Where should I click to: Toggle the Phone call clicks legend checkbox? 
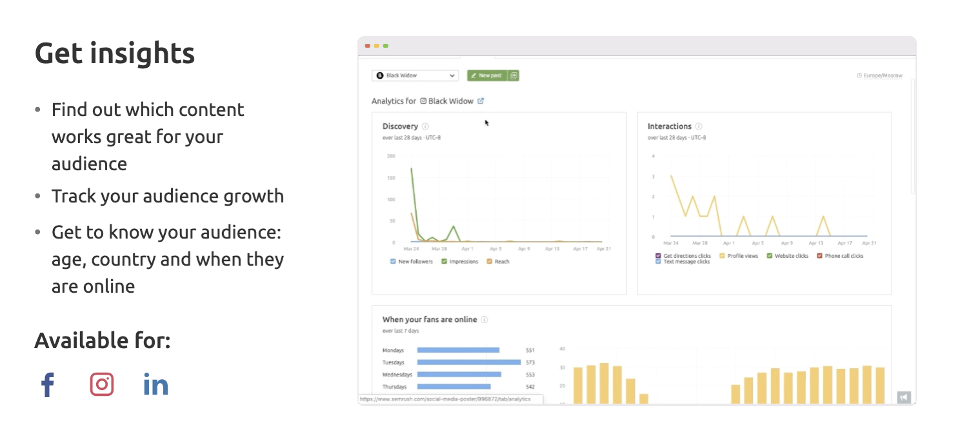point(819,256)
